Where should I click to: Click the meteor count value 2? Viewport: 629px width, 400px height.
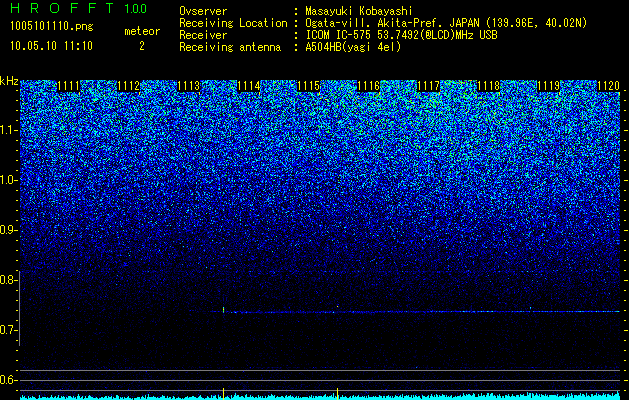pos(142,46)
